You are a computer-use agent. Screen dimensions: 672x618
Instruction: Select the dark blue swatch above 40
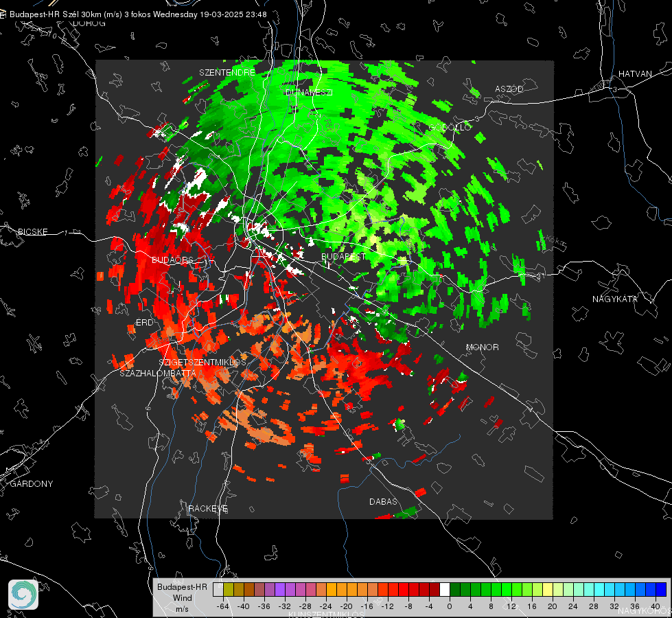(661, 589)
